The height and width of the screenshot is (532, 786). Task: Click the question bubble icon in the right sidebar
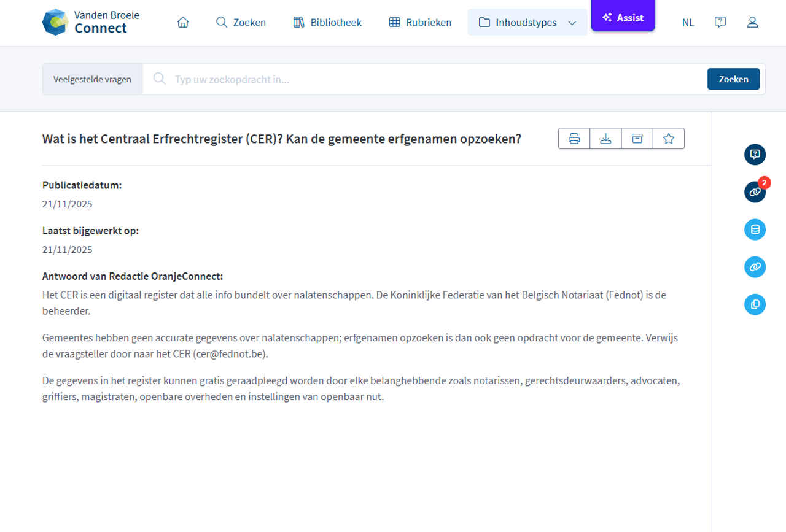tap(755, 155)
